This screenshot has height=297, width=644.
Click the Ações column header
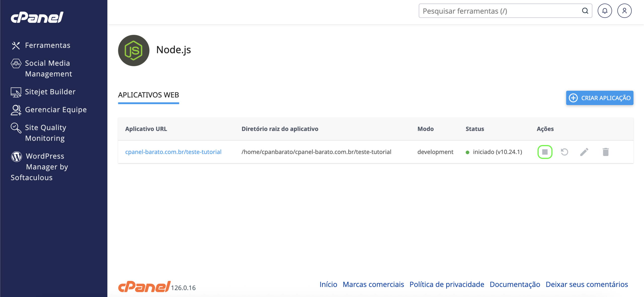point(545,129)
